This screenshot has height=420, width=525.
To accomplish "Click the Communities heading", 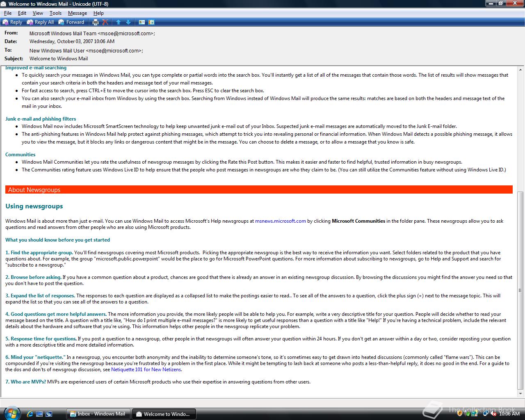I will [x=20, y=155].
